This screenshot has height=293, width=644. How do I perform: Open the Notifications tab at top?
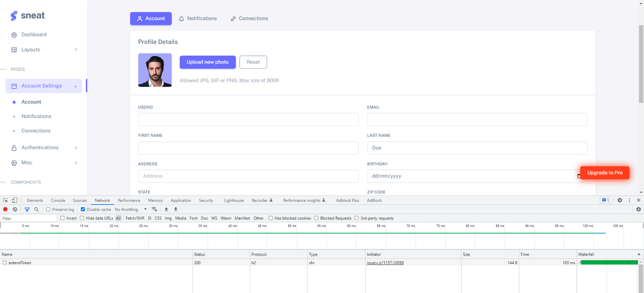pos(198,18)
